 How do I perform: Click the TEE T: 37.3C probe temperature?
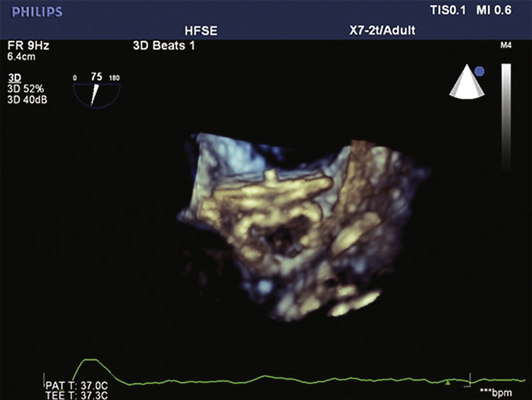(x=76, y=395)
